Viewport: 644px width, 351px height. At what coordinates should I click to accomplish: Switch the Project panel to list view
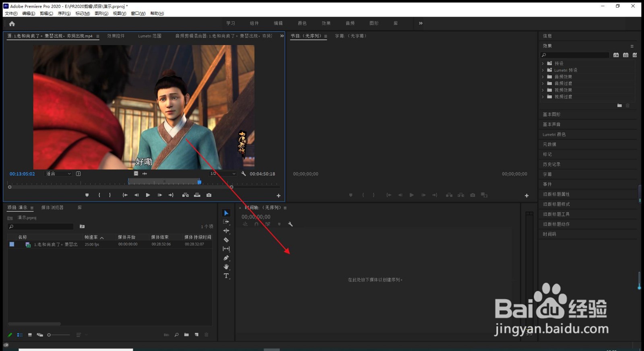20,335
